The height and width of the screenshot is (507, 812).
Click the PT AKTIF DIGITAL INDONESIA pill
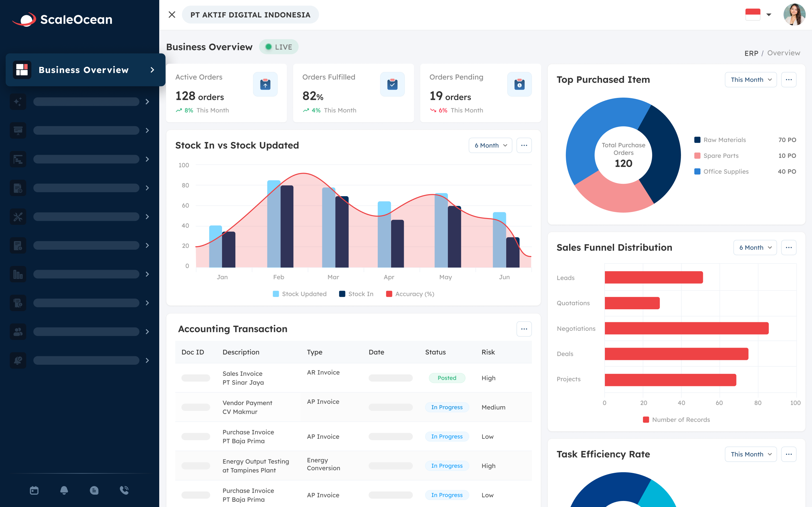click(250, 15)
